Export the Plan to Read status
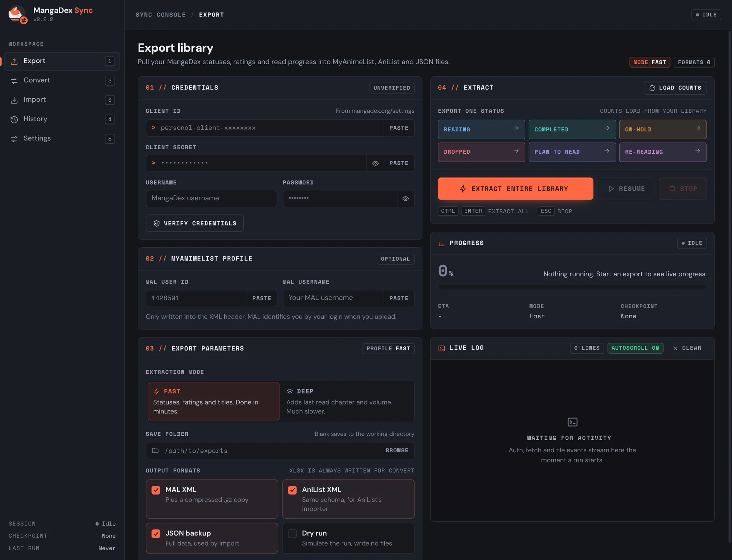This screenshot has width=732, height=560. (x=572, y=152)
